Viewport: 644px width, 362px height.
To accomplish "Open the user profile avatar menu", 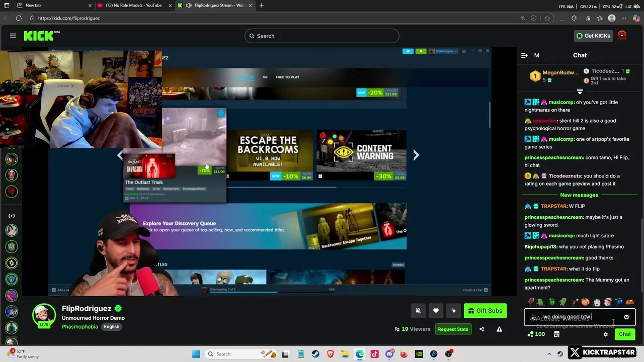I will (622, 35).
